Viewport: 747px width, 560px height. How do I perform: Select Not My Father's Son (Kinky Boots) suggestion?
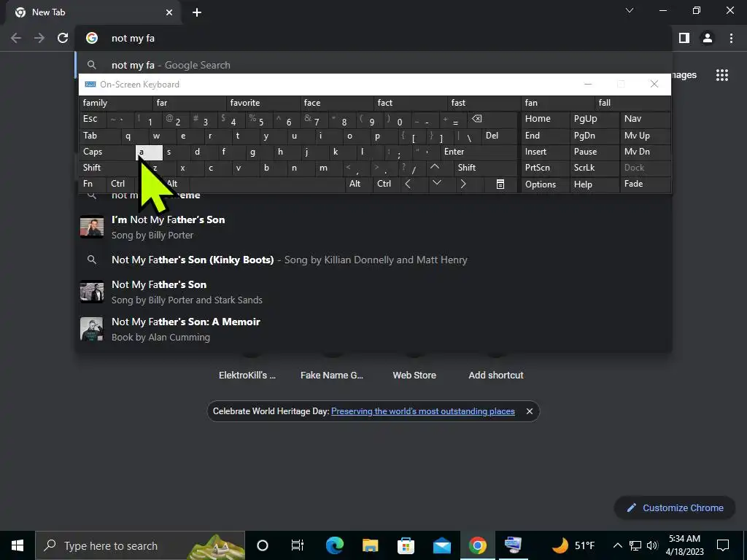(x=374, y=260)
